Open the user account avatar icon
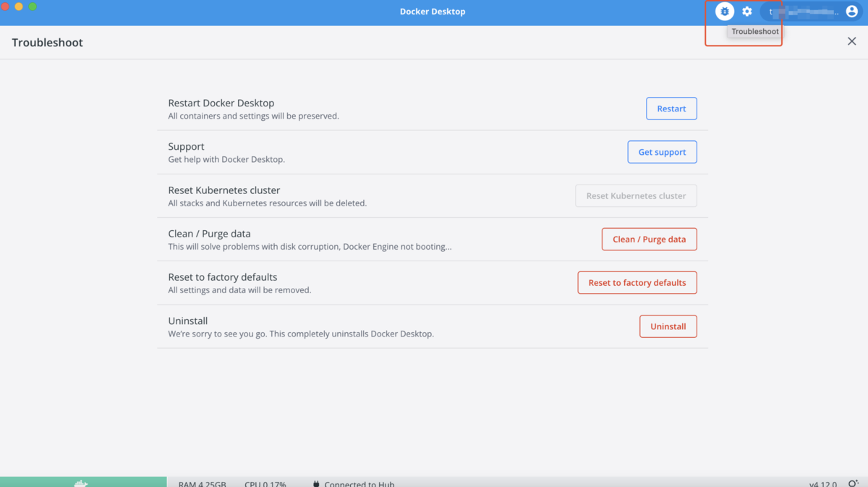The height and width of the screenshot is (487, 868). (x=852, y=12)
